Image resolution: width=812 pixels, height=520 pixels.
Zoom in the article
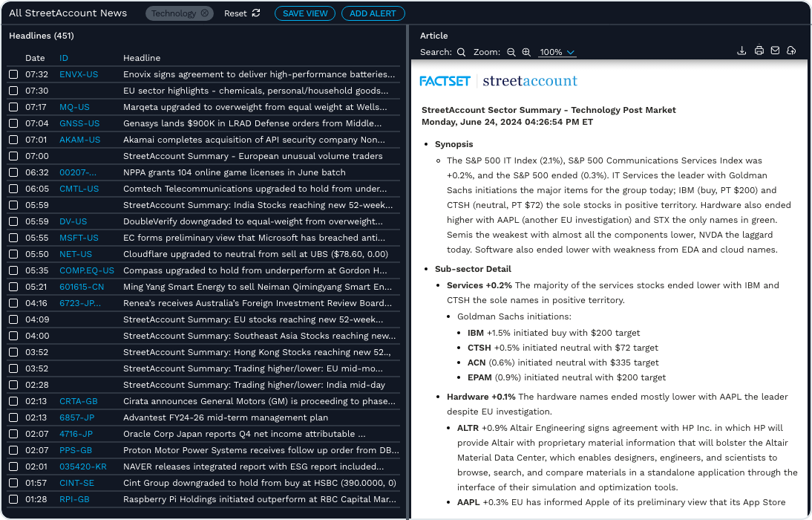(x=526, y=52)
